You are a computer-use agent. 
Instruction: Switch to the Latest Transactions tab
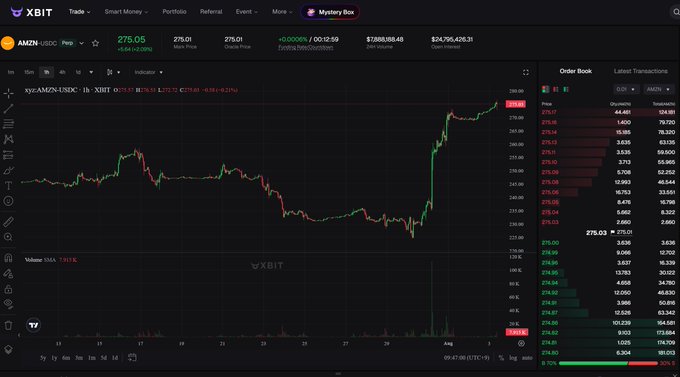coord(641,71)
